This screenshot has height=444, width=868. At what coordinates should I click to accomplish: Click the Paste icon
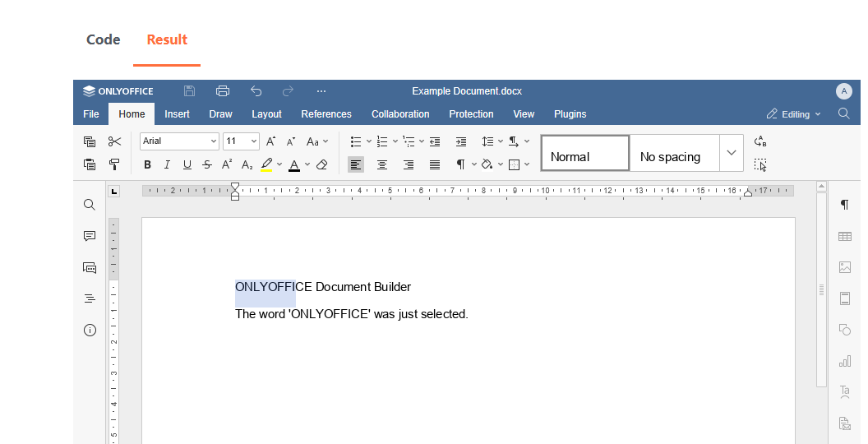pyautogui.click(x=89, y=164)
